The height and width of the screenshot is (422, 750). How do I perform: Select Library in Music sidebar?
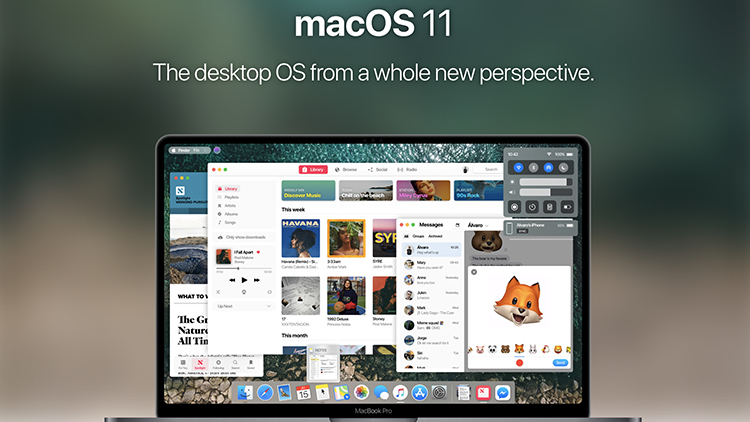[x=227, y=189]
